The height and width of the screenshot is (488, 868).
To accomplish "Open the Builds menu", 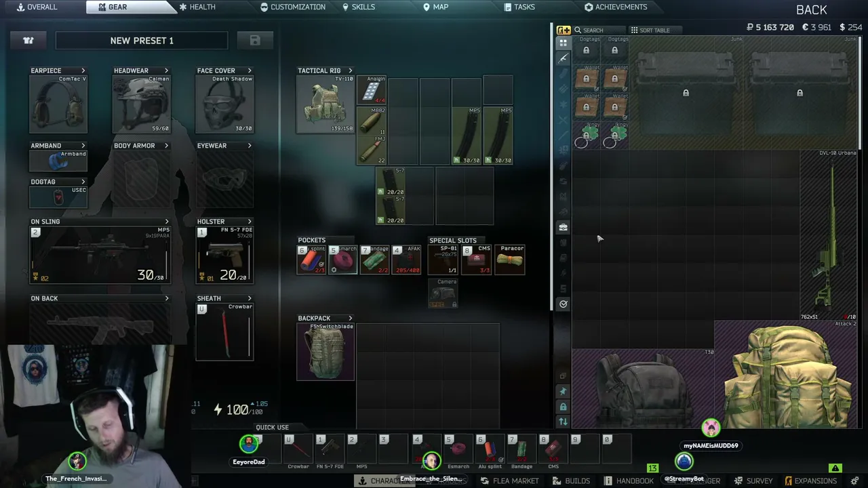I will pos(572,481).
